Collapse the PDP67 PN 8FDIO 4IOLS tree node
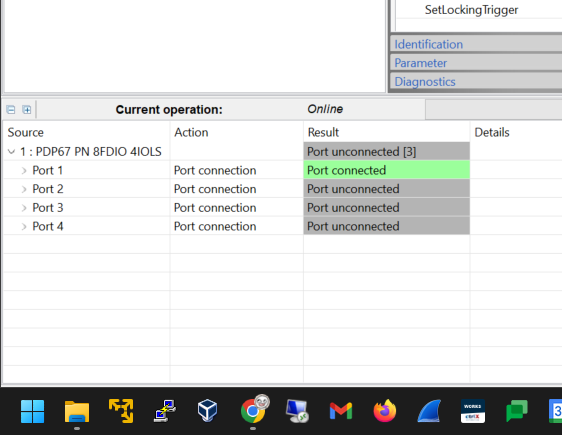562x435 pixels. 11,152
